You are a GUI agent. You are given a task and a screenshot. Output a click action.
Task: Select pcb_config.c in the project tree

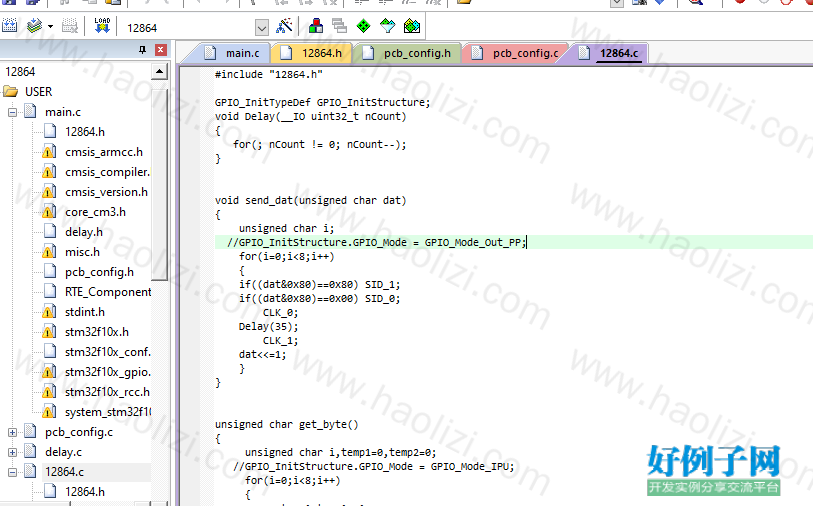[x=79, y=432]
